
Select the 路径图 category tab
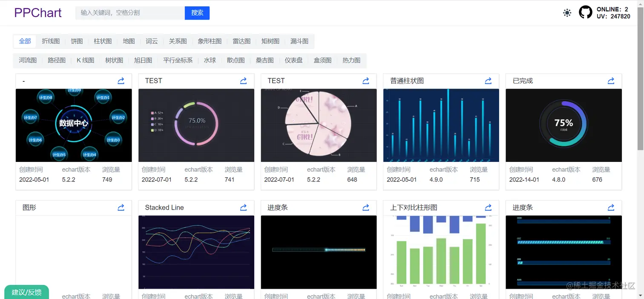[57, 60]
